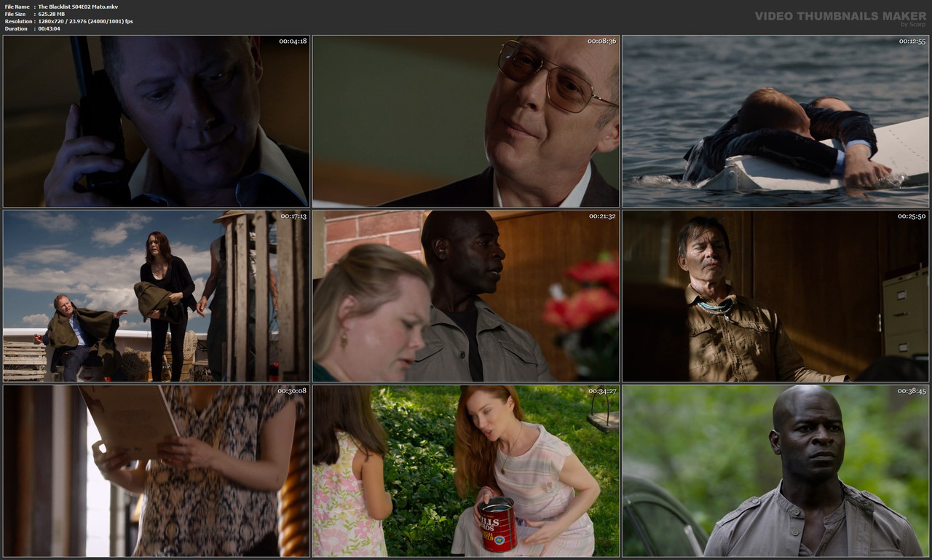This screenshot has width=932, height=560.
Task: Select the thumbnail stamped 00:04:18
Action: (x=157, y=122)
